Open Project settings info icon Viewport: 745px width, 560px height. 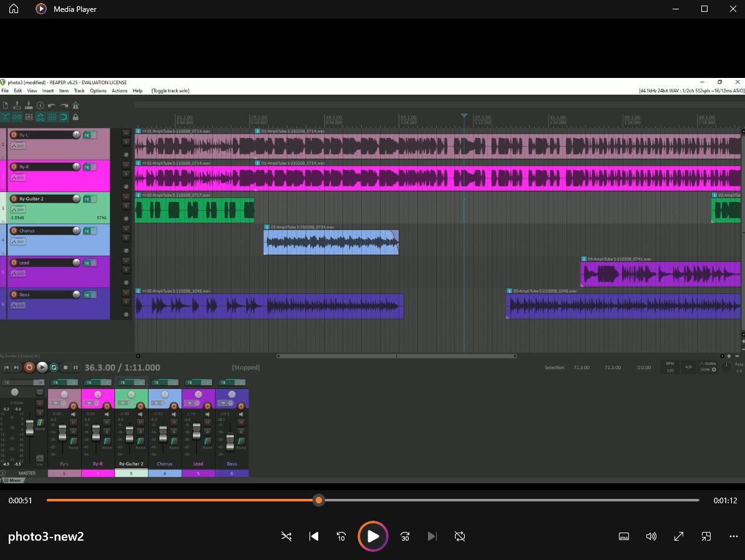[x=41, y=105]
